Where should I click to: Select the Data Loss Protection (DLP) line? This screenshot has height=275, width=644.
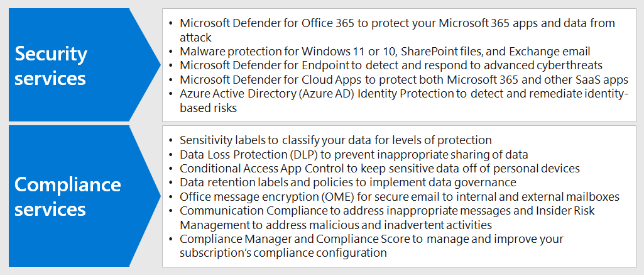coord(354,155)
